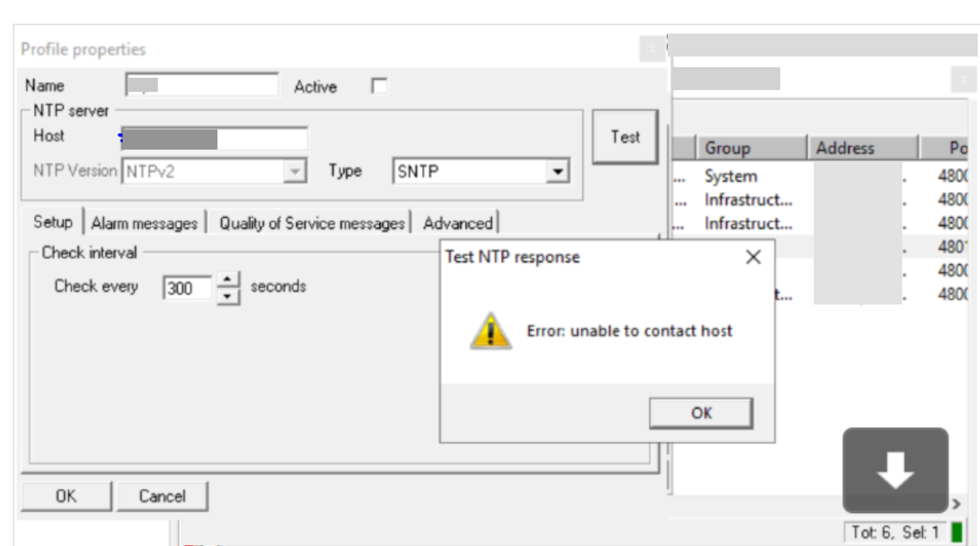This screenshot has height=546, width=980.
Task: Click the green status indicator
Action: (x=957, y=532)
